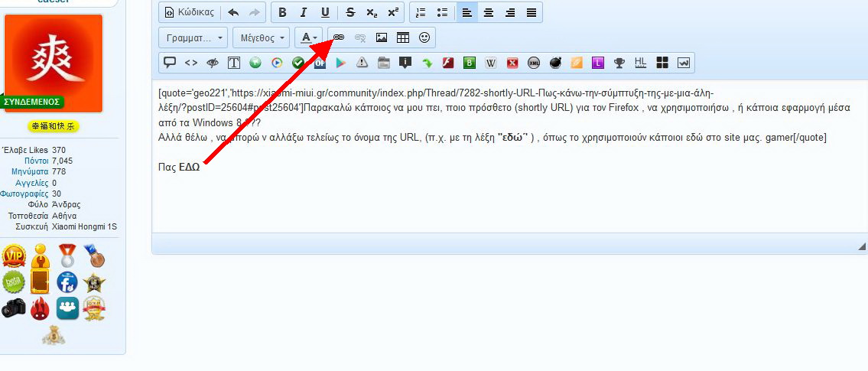This screenshot has width=868, height=371.
Task: Click the warning triangle BBCode icon
Action: tap(362, 63)
